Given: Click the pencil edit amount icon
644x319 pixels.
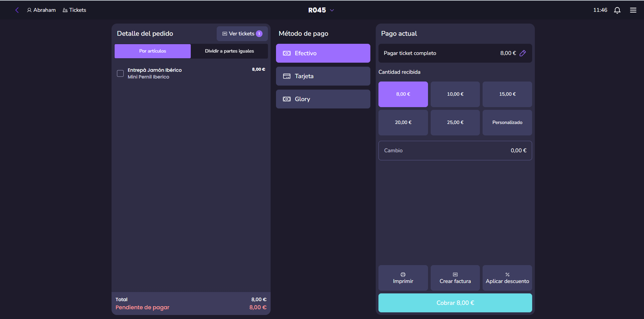Looking at the screenshot, I should pyautogui.click(x=522, y=53).
